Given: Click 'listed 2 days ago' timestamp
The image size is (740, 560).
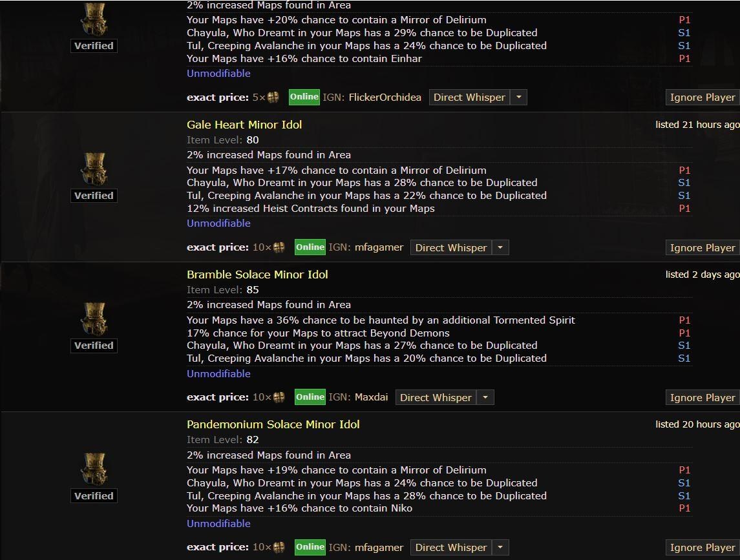Looking at the screenshot, I should 703,275.
